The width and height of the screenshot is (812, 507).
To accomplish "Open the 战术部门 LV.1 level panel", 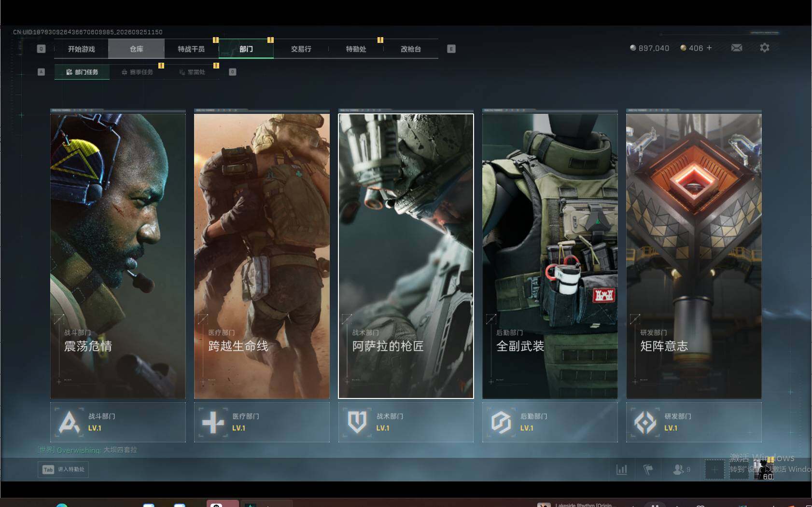I will [406, 422].
